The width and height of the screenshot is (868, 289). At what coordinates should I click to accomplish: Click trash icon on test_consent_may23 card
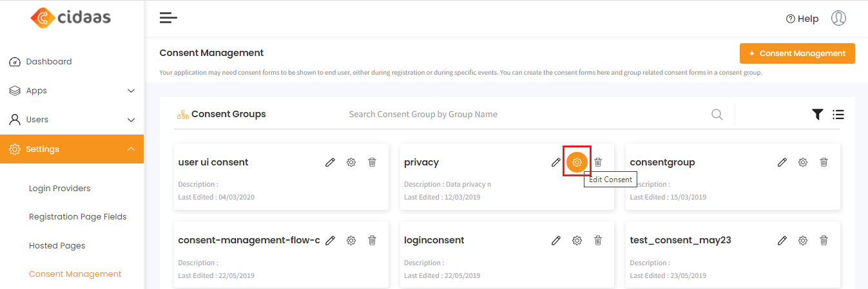coord(824,240)
